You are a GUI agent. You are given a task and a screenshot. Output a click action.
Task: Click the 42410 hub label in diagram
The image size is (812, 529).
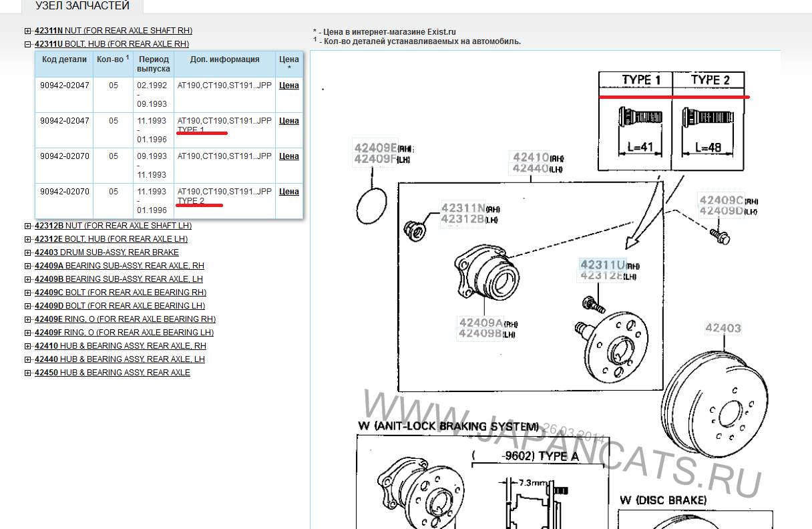coord(530,158)
